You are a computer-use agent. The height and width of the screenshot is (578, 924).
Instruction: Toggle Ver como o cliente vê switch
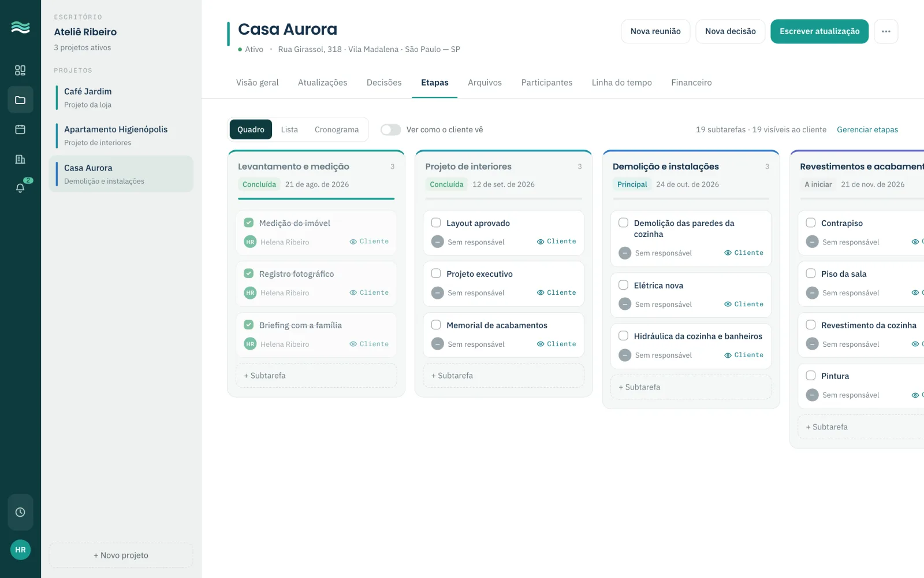(390, 129)
